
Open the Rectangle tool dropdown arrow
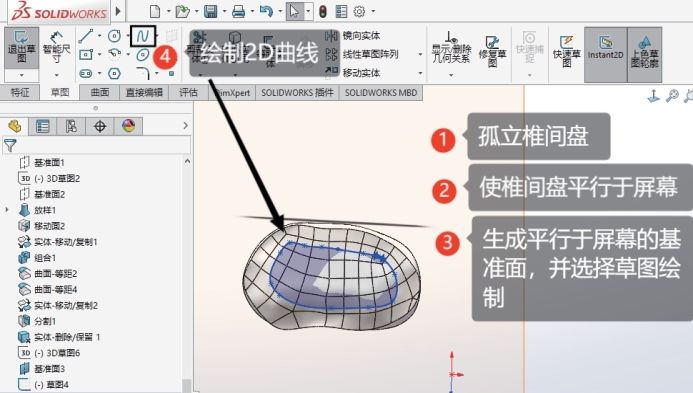tap(99, 54)
